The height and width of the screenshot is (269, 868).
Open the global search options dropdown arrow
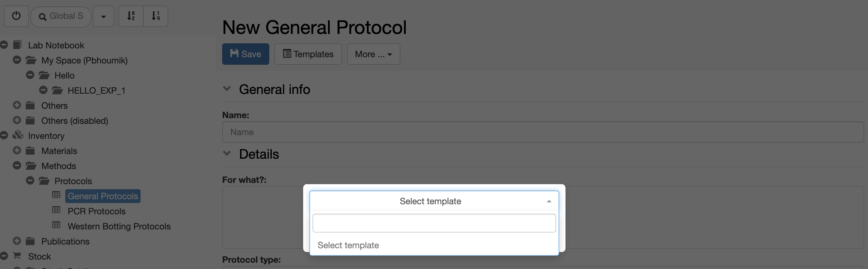(104, 16)
